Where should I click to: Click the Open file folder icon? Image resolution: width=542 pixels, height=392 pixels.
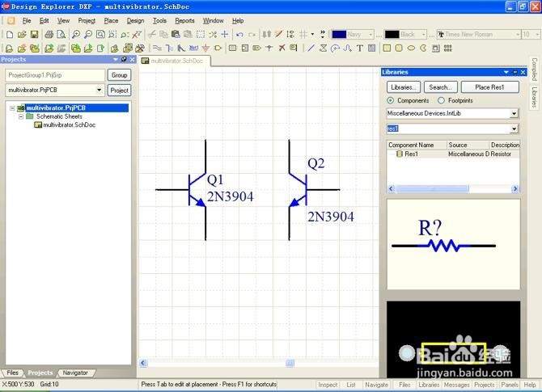click(x=22, y=34)
